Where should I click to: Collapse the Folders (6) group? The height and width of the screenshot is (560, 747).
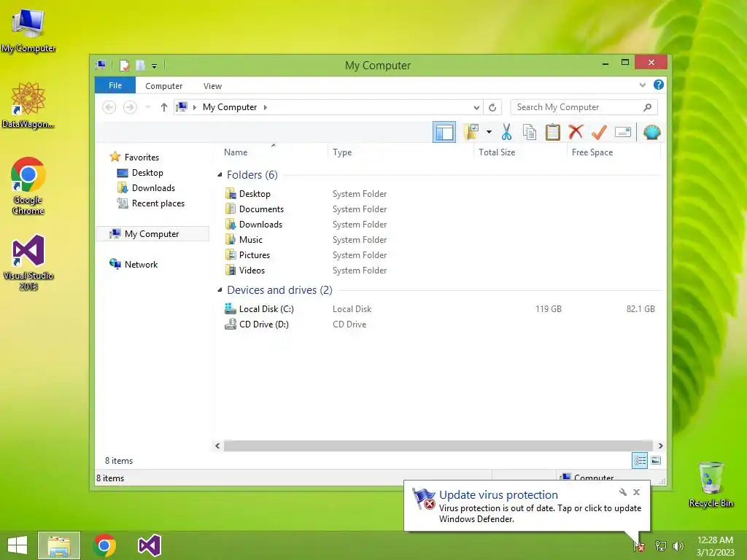point(220,175)
